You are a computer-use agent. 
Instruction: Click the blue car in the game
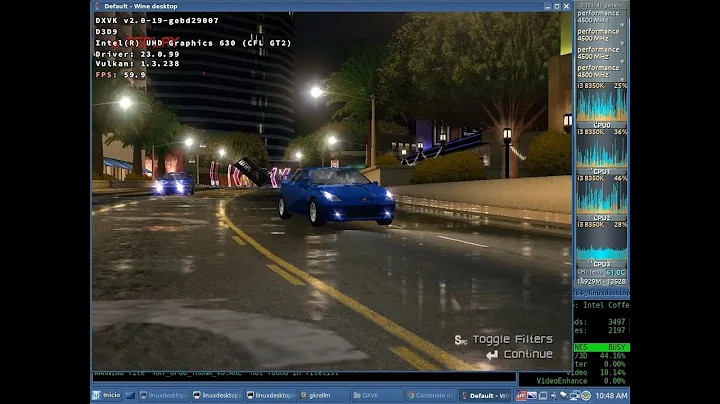337,196
